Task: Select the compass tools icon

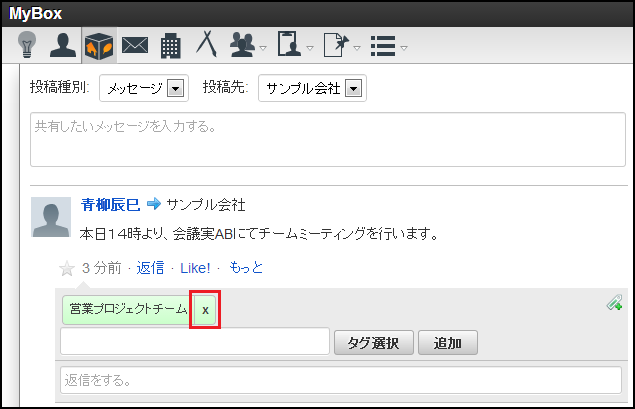Action: point(206,44)
